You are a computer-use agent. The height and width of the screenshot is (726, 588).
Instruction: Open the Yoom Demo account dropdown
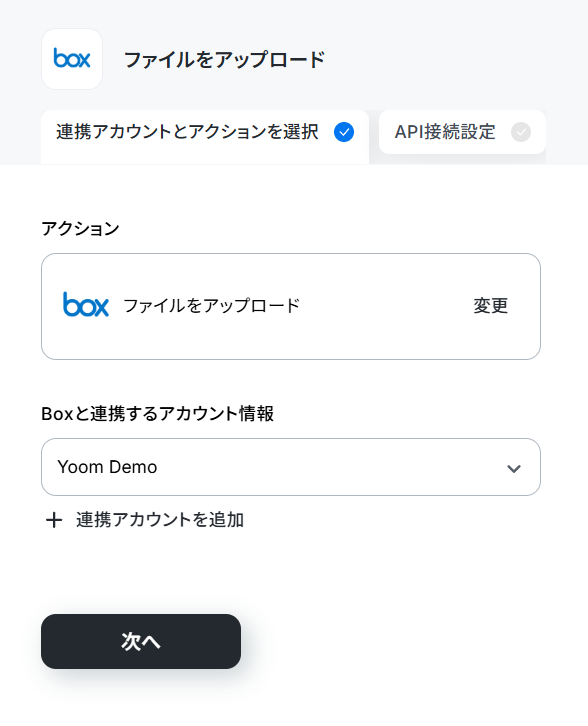[291, 467]
